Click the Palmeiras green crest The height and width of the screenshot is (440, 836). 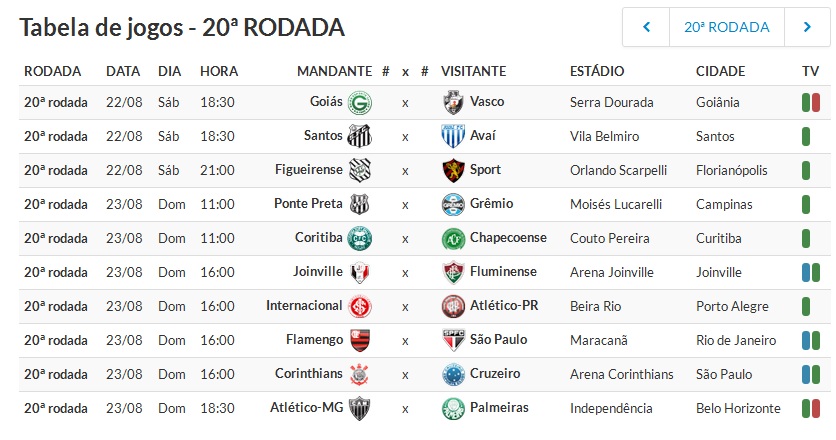click(453, 409)
